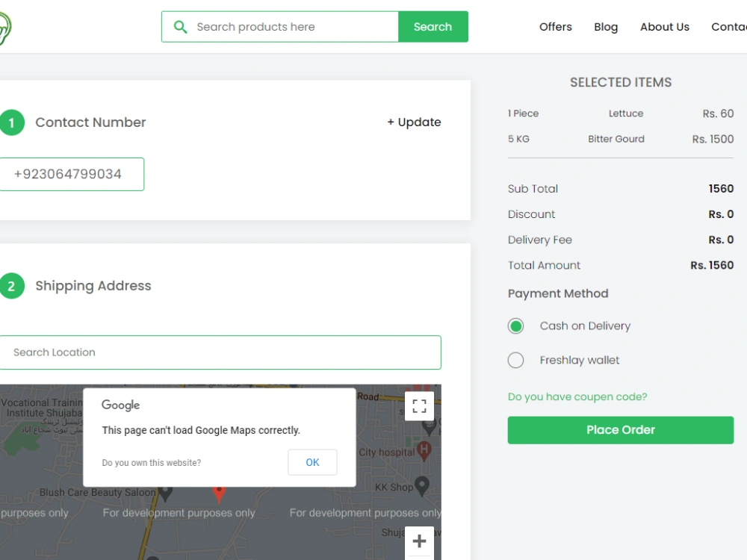Select the fullscreen icon on the map
747x560 pixels.
tap(419, 406)
